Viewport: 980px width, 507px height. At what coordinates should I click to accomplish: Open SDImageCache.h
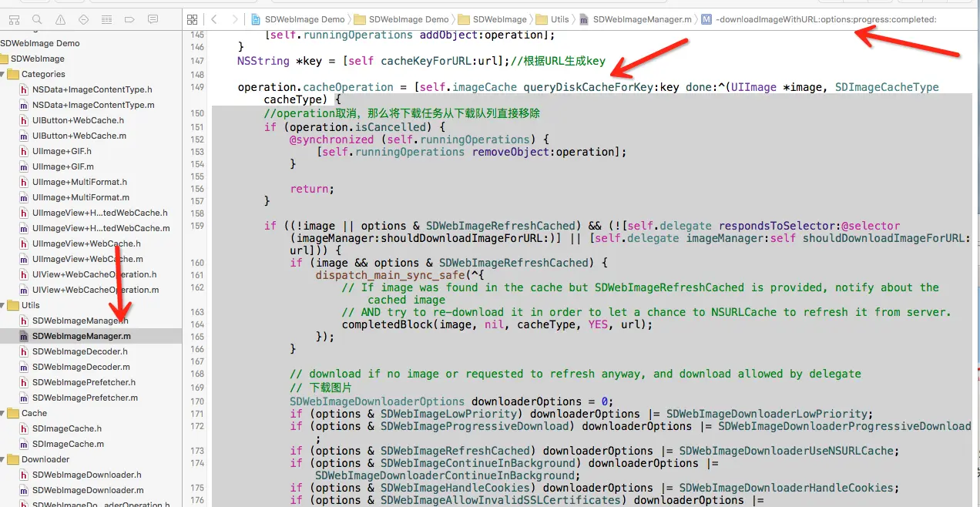(x=66, y=428)
